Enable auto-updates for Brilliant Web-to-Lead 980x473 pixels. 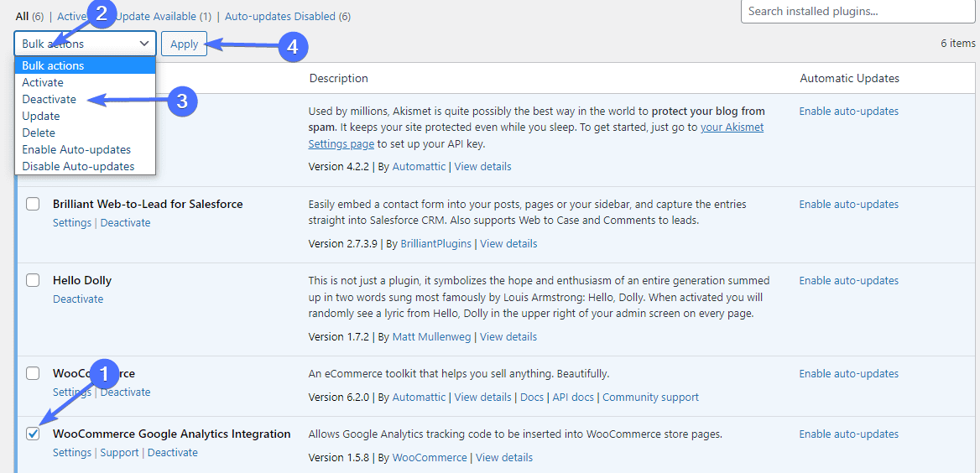click(x=849, y=205)
